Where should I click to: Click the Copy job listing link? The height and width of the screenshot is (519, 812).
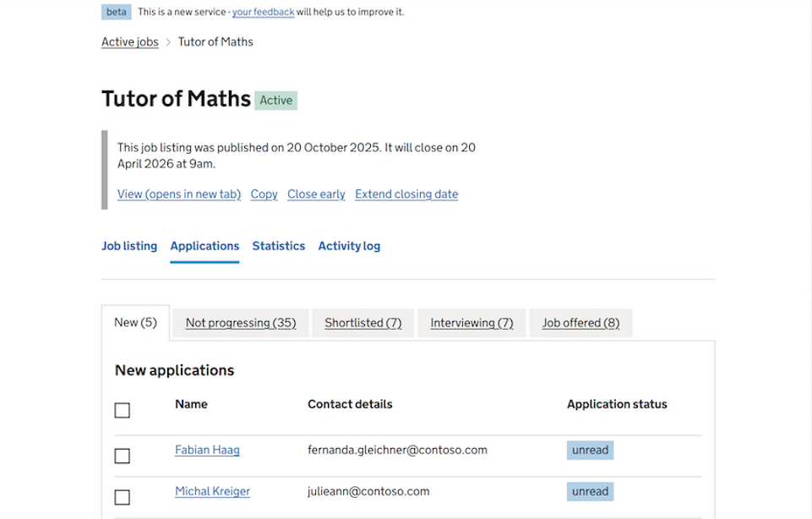[264, 194]
